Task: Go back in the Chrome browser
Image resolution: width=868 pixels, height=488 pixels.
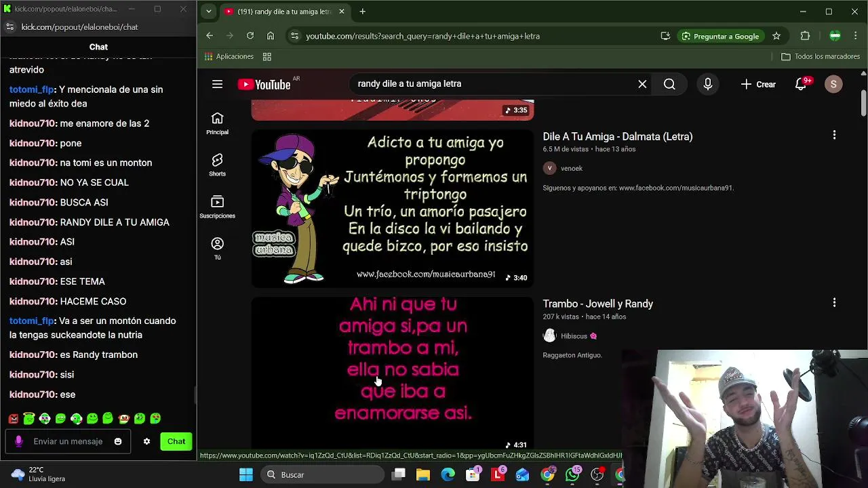Action: coord(210,36)
